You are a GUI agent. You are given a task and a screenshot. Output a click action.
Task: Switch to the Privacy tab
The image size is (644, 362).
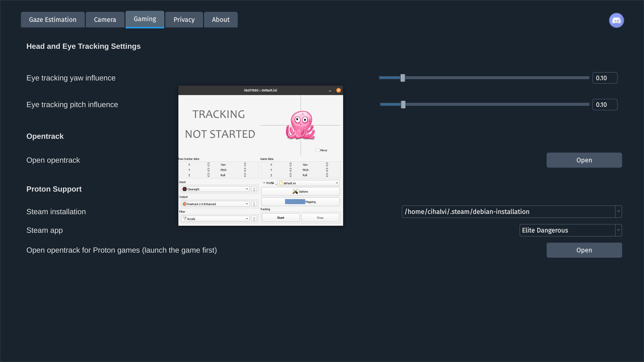(x=184, y=19)
